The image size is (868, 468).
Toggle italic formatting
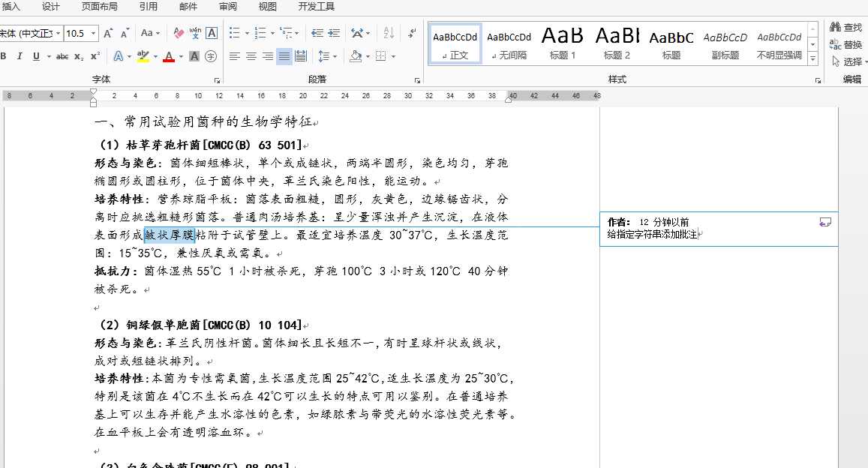20,55
